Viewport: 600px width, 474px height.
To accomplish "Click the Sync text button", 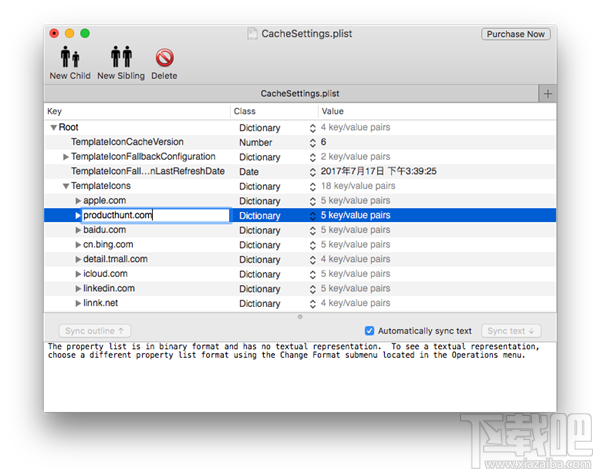I will click(x=509, y=330).
